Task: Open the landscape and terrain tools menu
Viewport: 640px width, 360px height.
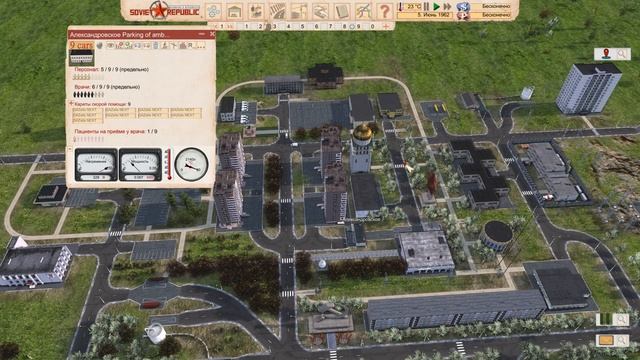Action: click(213, 11)
